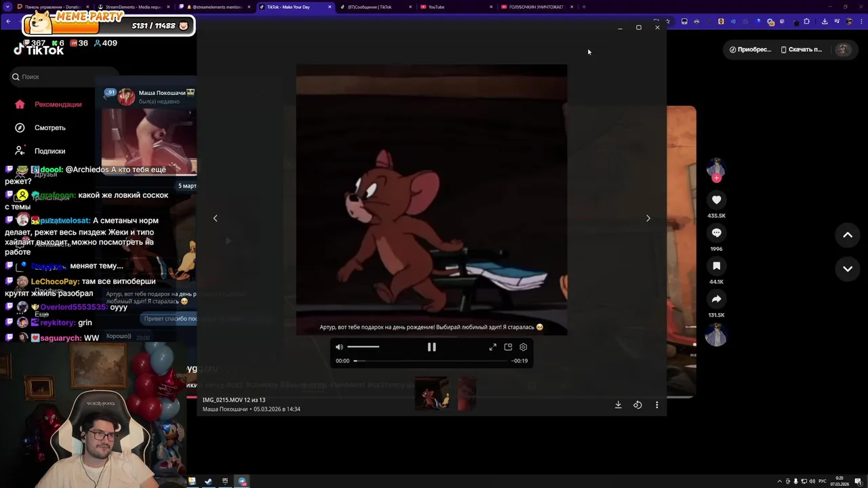Open Маша Покошачи chat header
Image resolution: width=868 pixels, height=488 pixels.
149,97
